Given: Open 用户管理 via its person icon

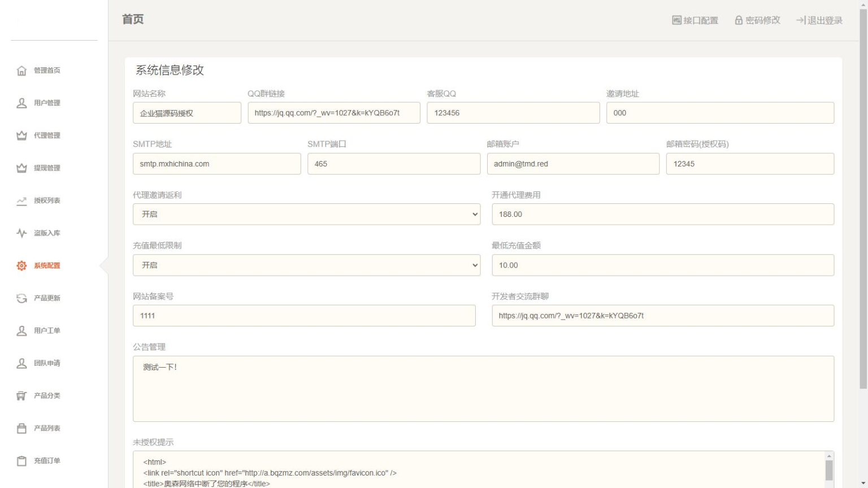Looking at the screenshot, I should pos(21,103).
